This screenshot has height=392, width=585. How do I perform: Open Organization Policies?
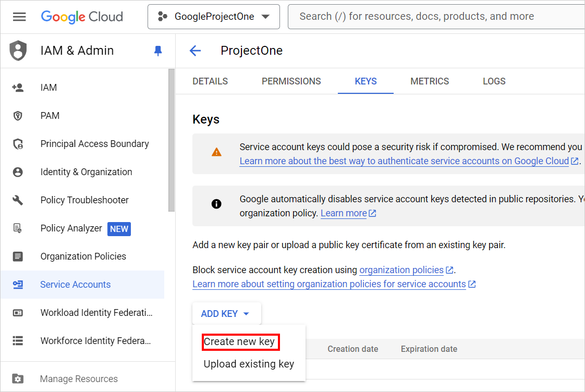(x=83, y=256)
